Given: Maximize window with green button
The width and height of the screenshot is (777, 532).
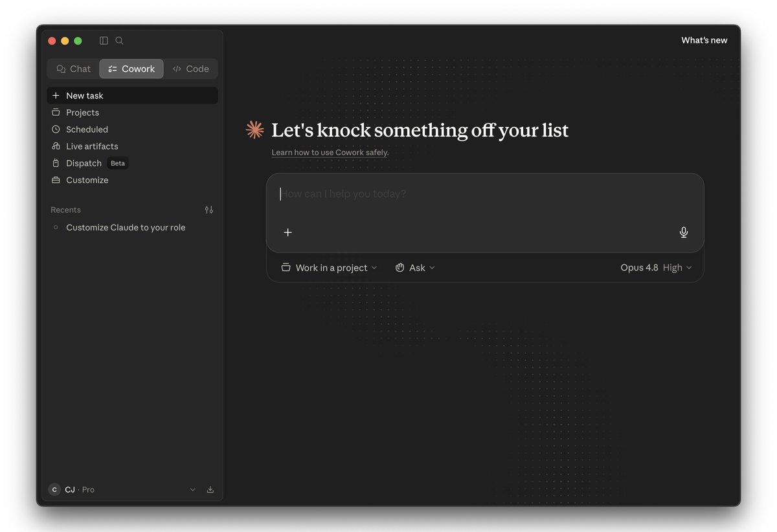Looking at the screenshot, I should pyautogui.click(x=78, y=41).
